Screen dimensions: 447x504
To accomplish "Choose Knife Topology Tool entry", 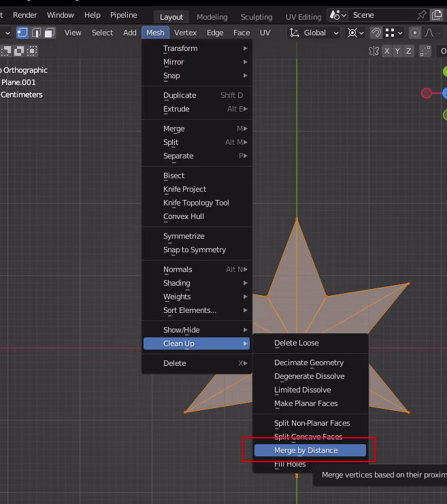I will click(x=197, y=203).
